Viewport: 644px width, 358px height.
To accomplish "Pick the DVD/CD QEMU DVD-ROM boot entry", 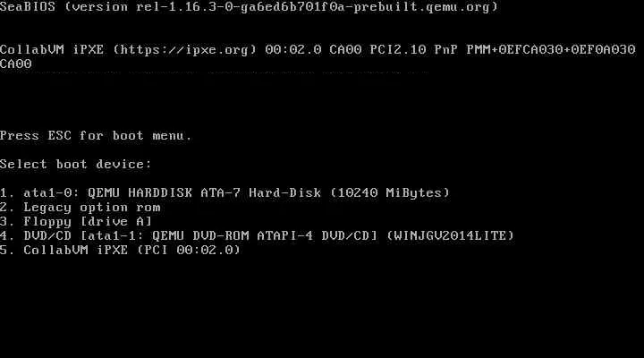I will click(x=257, y=235).
